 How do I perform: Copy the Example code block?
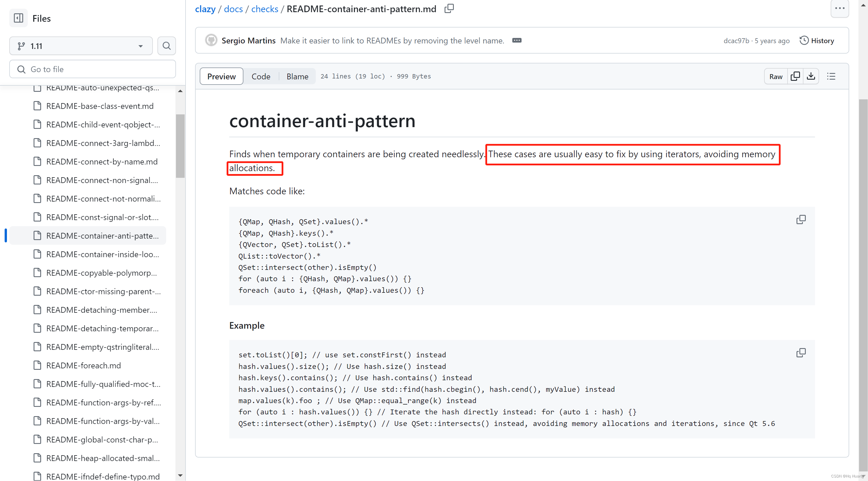pos(801,353)
